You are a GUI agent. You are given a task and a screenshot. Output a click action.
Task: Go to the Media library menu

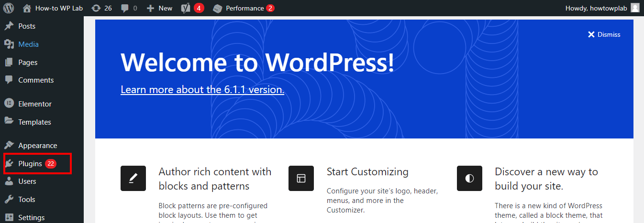28,44
